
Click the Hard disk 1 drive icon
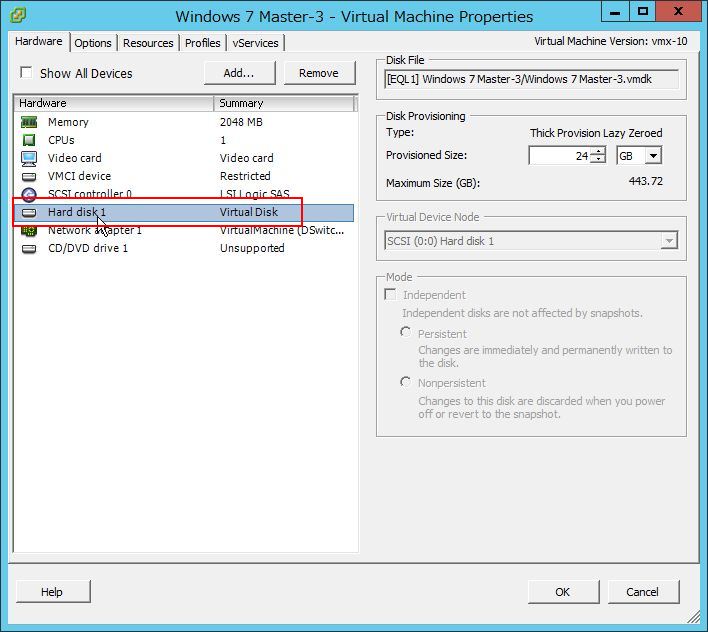29,212
